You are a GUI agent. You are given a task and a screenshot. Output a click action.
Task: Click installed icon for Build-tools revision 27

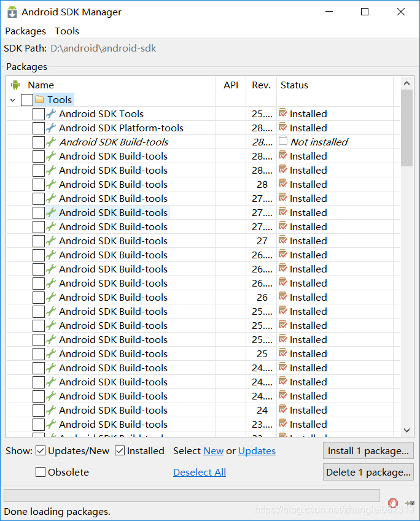coord(282,240)
